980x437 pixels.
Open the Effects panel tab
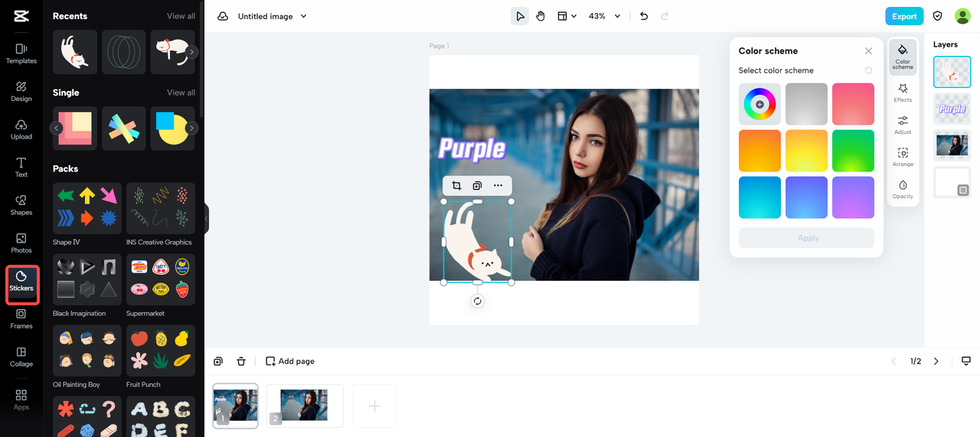click(903, 93)
